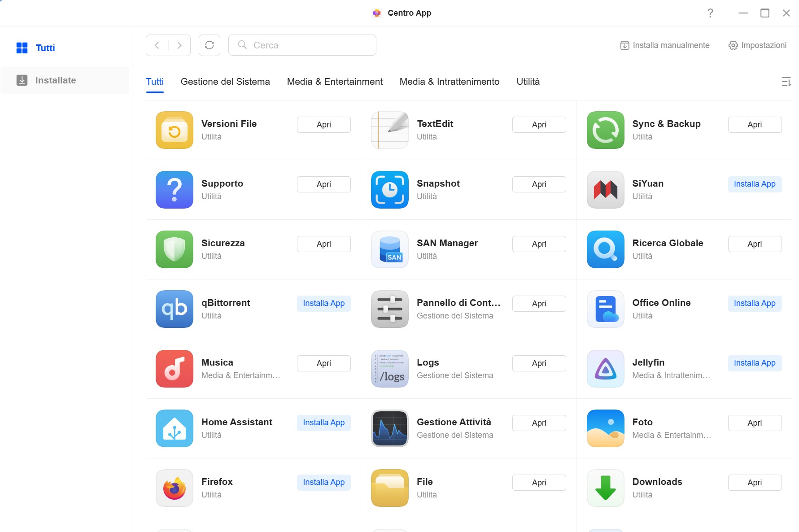Image resolution: width=799 pixels, height=532 pixels.
Task: Open Impostazioni settings
Action: tap(757, 45)
